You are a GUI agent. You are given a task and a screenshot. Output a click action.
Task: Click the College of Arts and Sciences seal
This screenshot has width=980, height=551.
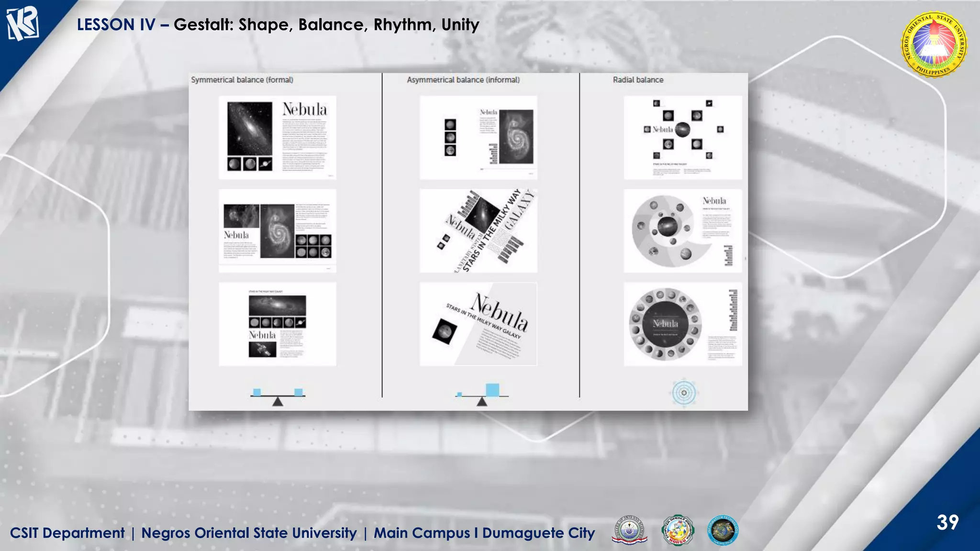click(629, 531)
